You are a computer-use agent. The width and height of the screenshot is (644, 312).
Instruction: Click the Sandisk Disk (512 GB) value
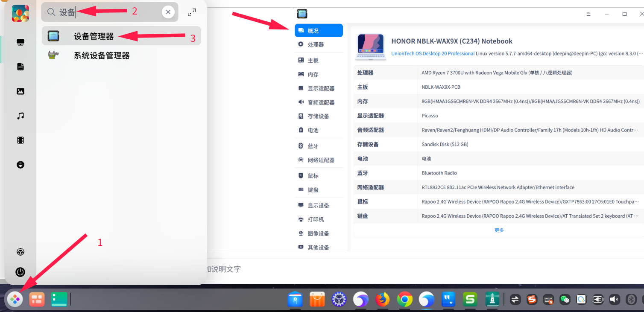coord(445,144)
